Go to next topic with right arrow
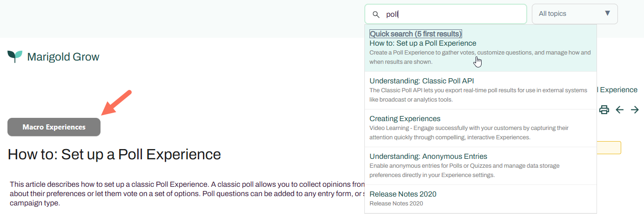This screenshot has width=644, height=218. tap(635, 110)
